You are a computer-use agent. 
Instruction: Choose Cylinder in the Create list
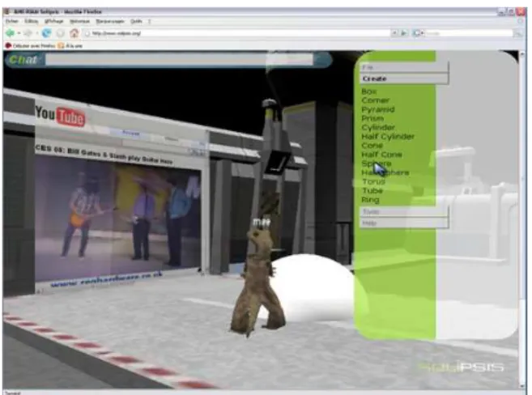(x=378, y=128)
